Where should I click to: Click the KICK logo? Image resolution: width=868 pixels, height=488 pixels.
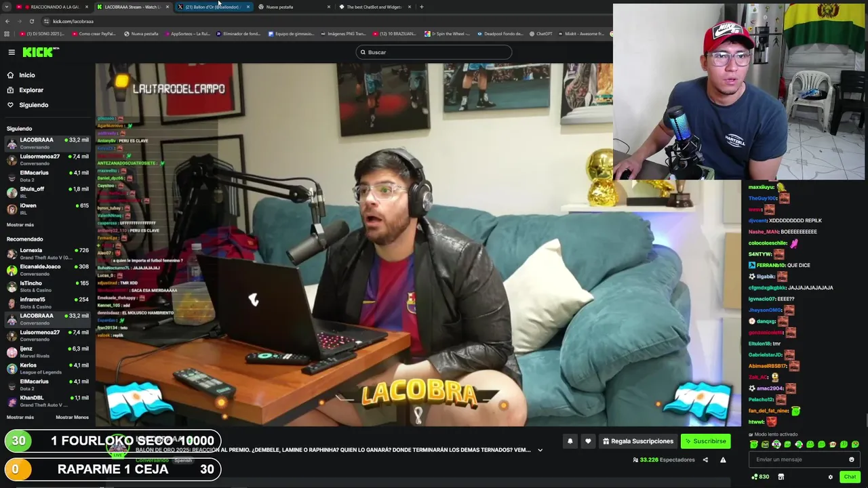pyautogui.click(x=41, y=52)
